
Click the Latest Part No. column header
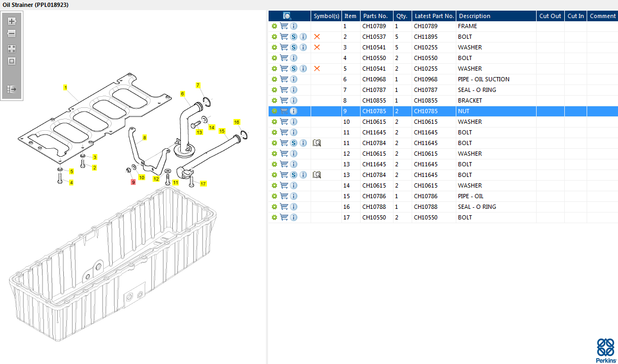pos(434,16)
